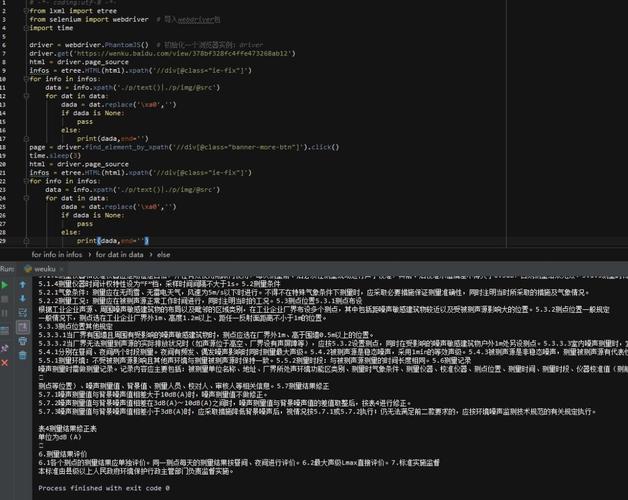Collapse second 'for info in infos' loop at line 22
This screenshot has height=500, width=628.
26,181
